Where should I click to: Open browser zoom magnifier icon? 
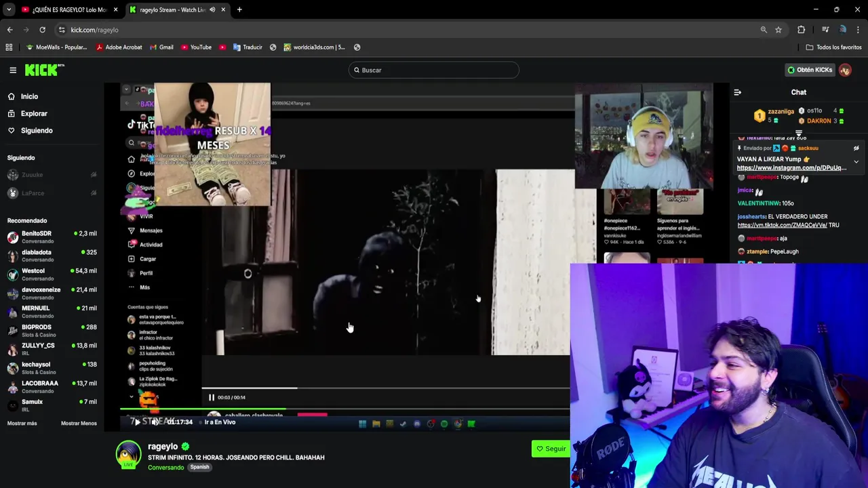[x=764, y=30]
